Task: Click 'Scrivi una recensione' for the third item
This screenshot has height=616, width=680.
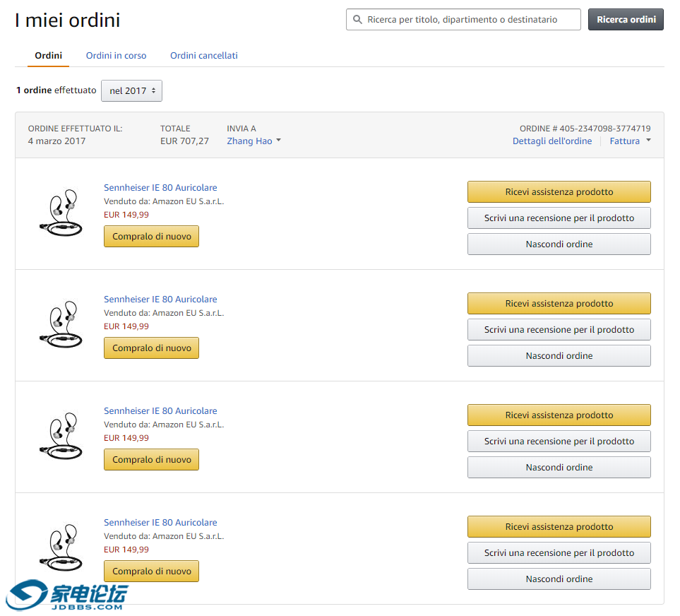Action: [x=559, y=442]
